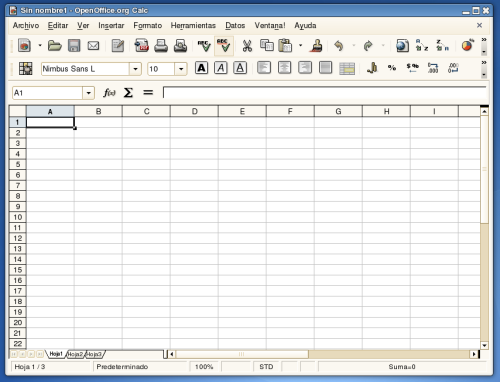Image resolution: width=500 pixels, height=382 pixels.
Task: Click the Sum sigma icon
Action: (128, 93)
